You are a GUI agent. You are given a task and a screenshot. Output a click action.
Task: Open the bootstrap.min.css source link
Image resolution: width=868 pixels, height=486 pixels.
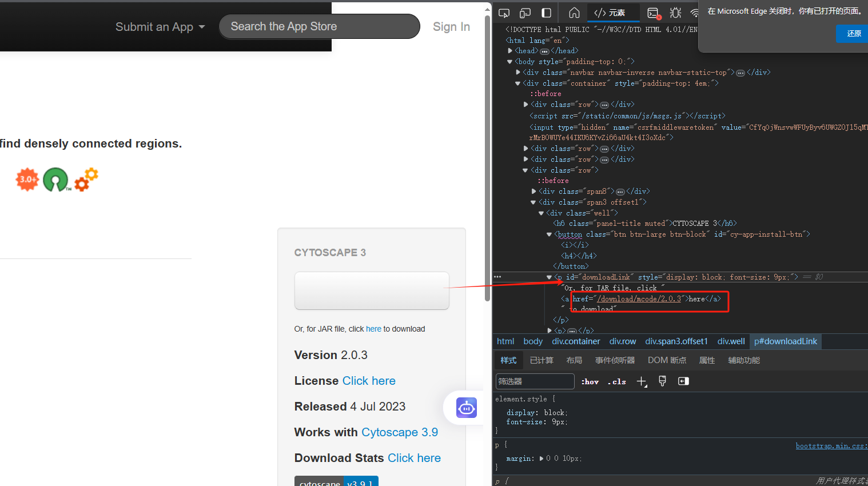pos(831,446)
